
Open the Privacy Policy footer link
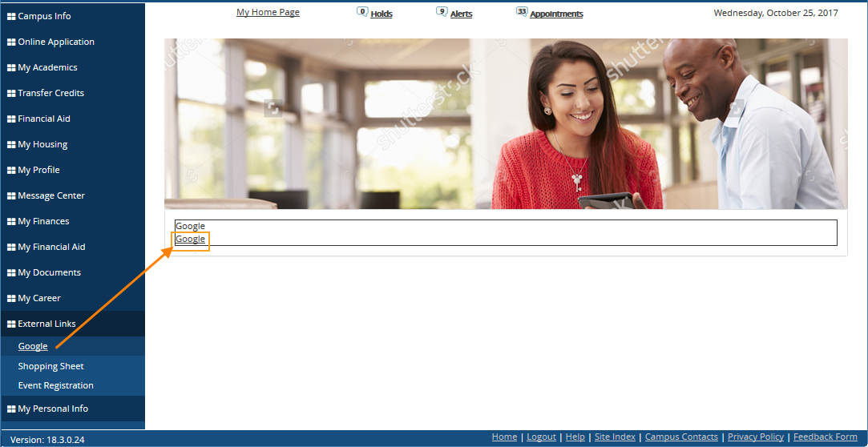point(755,437)
